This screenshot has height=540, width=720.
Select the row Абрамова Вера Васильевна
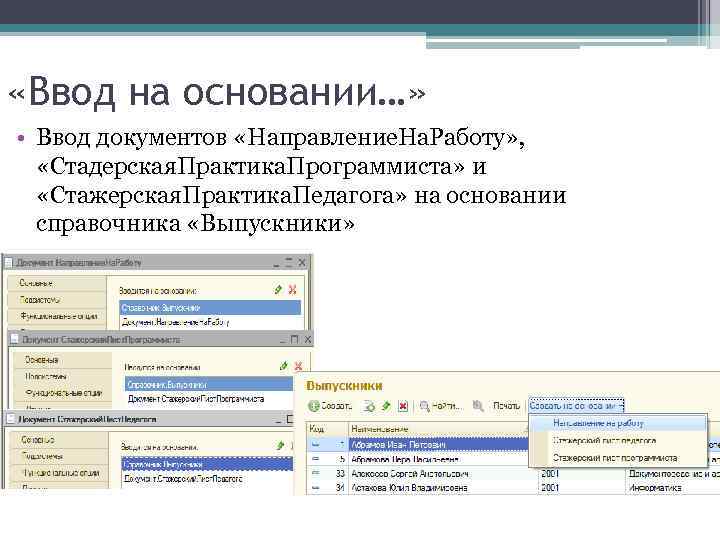point(417,459)
